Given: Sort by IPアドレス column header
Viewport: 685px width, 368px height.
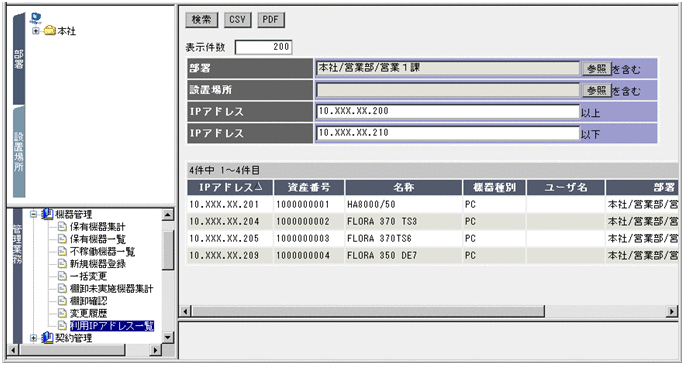Looking at the screenshot, I should point(230,187).
